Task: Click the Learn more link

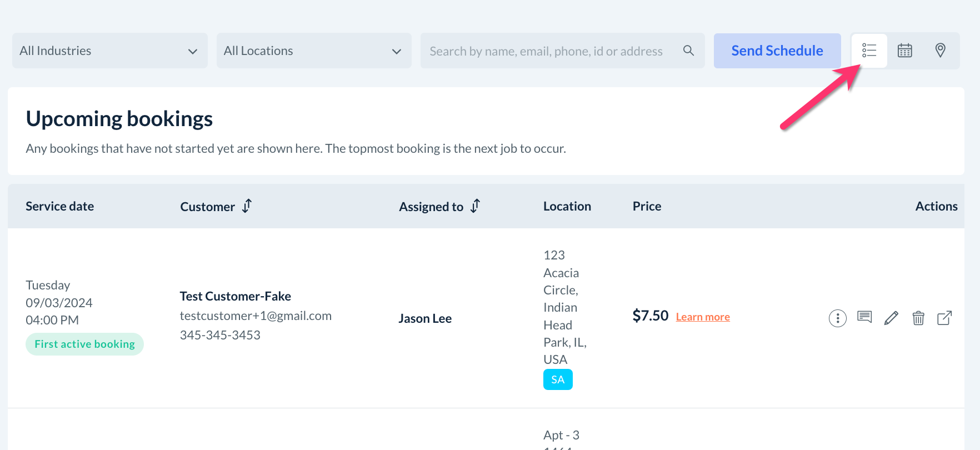Action: click(702, 317)
